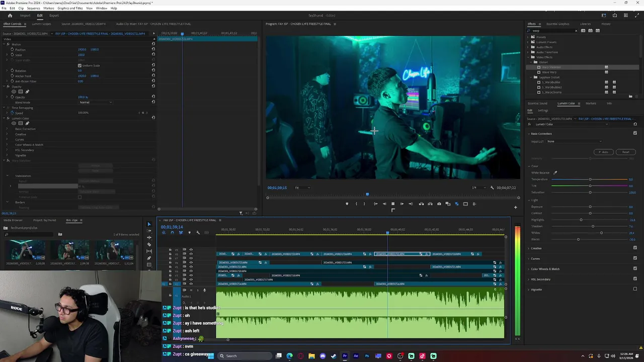Toggle the V1 track output eye
Viewport: 644px width, 362px height.
coord(191,284)
